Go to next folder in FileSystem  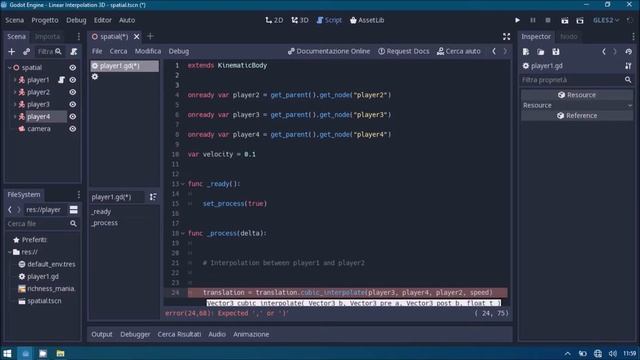[18, 210]
